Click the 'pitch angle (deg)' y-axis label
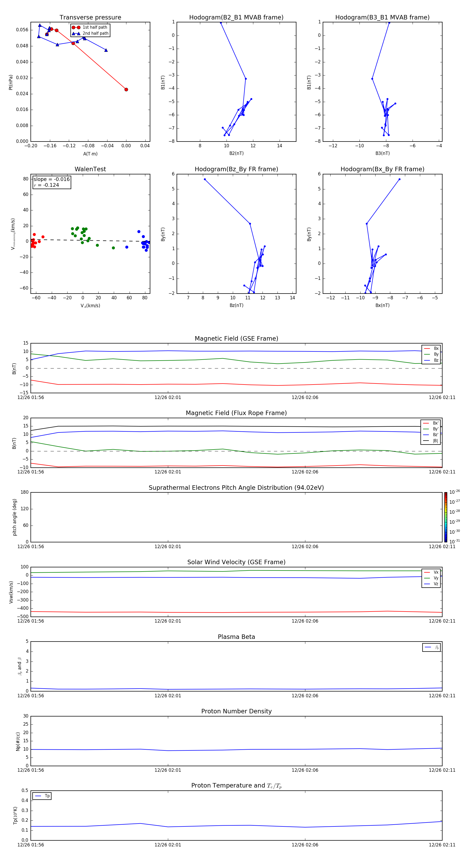Viewport: 473px width, 868px height. [x=14, y=517]
